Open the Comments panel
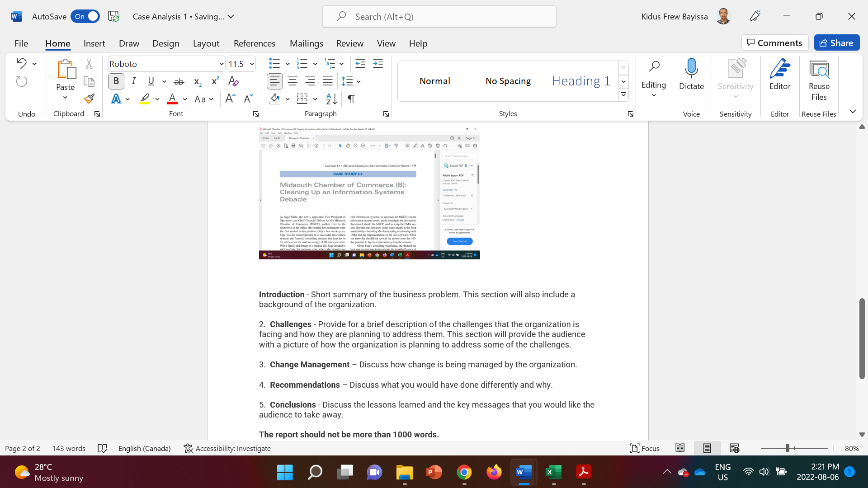Screen dimensions: 868x488 tap(774, 42)
